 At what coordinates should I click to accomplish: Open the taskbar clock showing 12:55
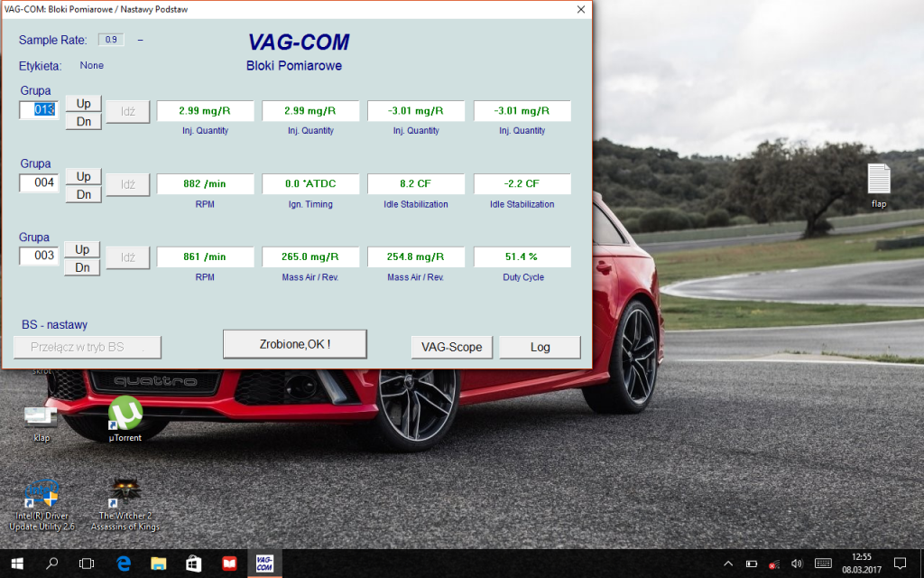click(x=861, y=564)
